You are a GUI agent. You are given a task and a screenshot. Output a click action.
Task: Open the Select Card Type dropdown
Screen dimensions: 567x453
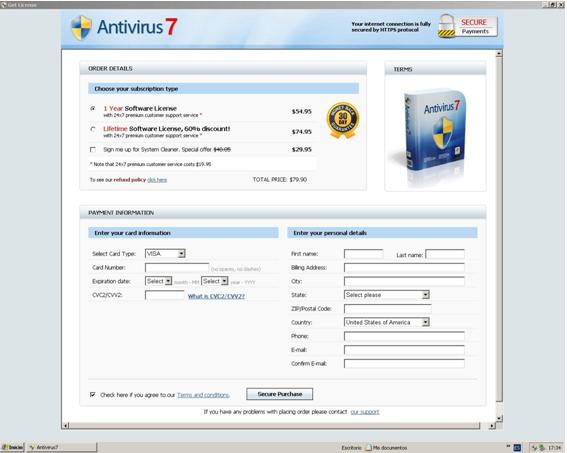(x=165, y=253)
